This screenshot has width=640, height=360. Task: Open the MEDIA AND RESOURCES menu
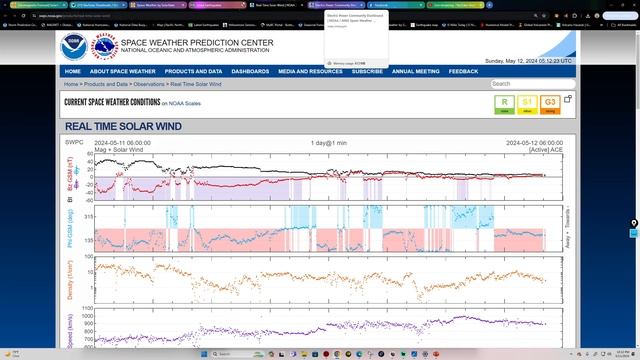tap(310, 71)
